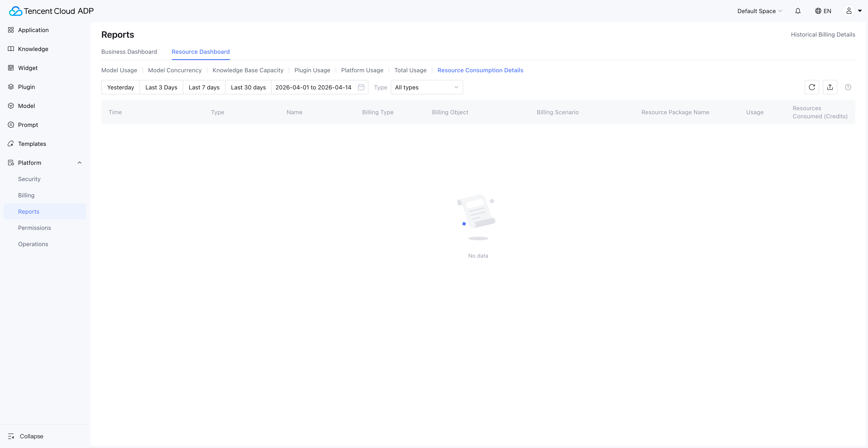
Task: Click the refresh icon button
Action: pos(812,87)
